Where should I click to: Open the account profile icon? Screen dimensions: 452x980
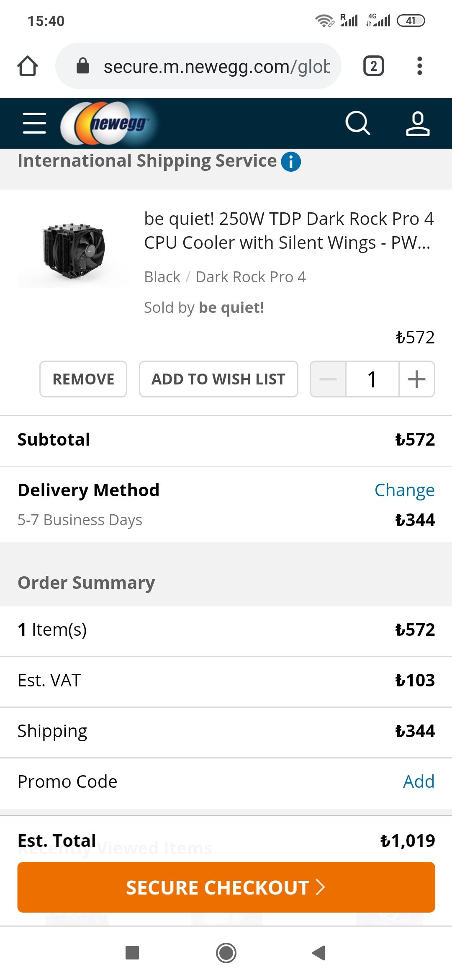tap(417, 123)
